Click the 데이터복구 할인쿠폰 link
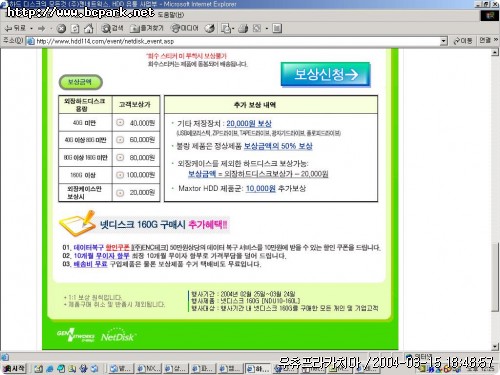500x375 pixels. point(101,248)
